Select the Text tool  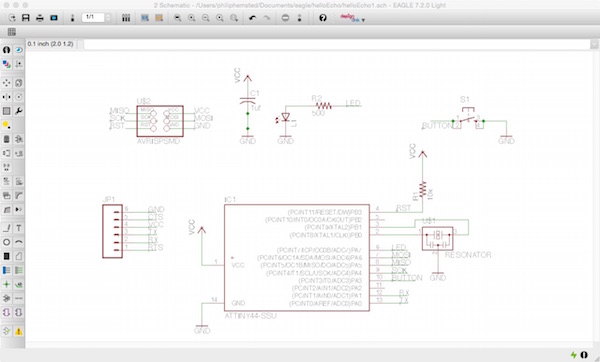pos(18,228)
